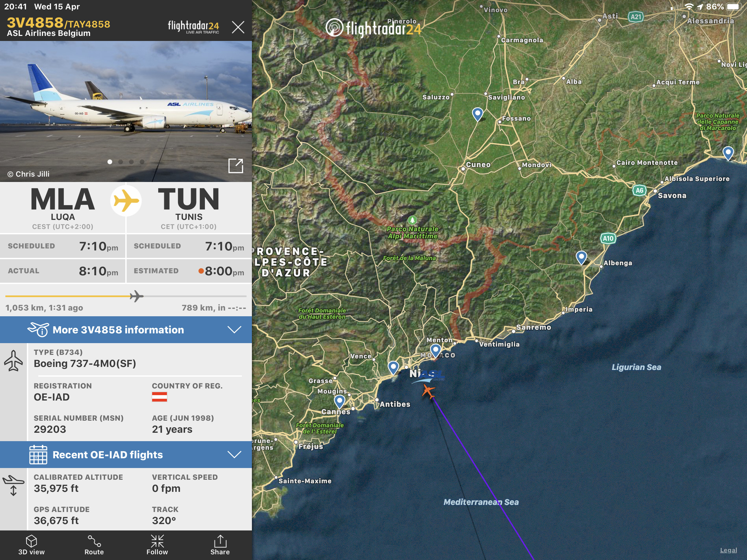Tap the flight progress bar plane marker

click(x=137, y=296)
